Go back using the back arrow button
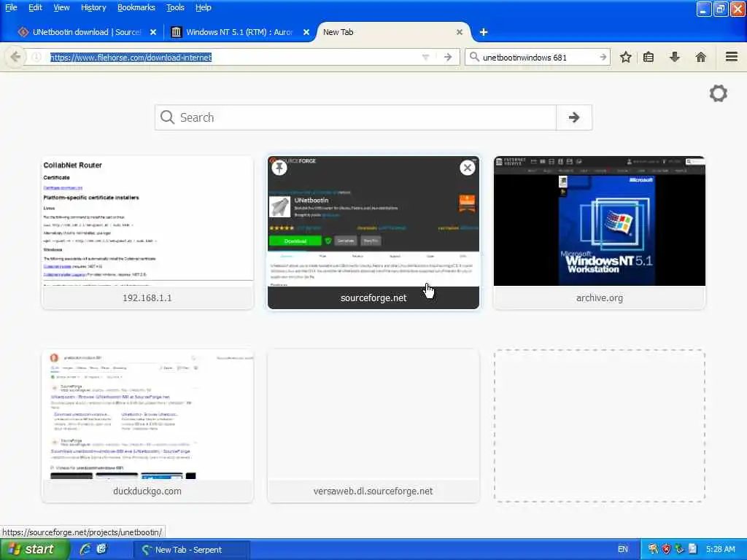Image resolution: width=747 pixels, height=560 pixels. 15,57
